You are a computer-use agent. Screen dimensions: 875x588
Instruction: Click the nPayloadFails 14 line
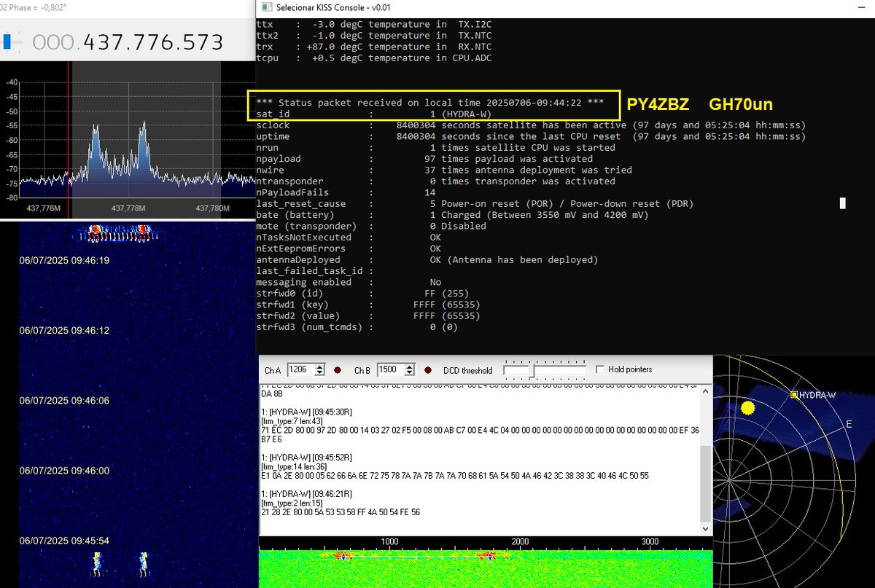[x=346, y=192]
